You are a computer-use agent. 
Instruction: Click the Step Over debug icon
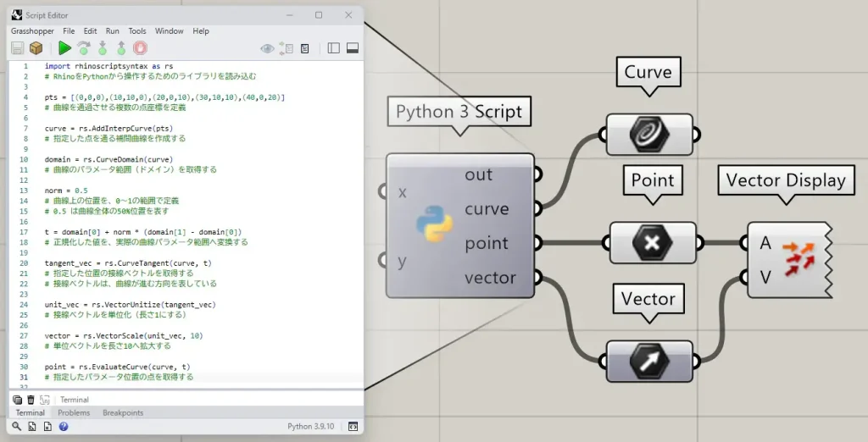[84, 48]
